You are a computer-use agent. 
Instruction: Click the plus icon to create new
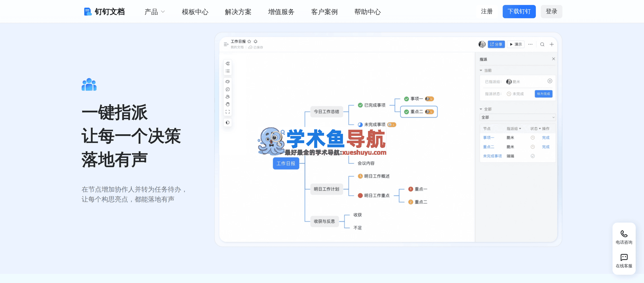coord(552,44)
